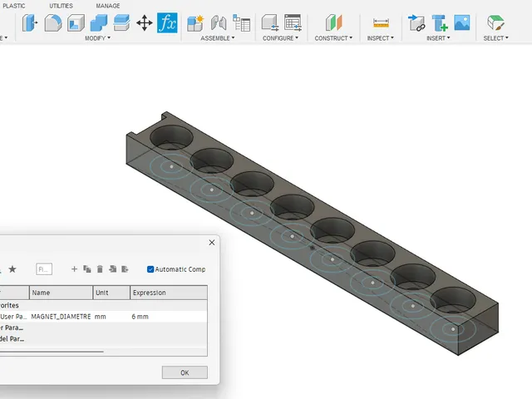Open the ASSEMBLE dropdown menu
This screenshot has width=532, height=399.
(x=218, y=38)
